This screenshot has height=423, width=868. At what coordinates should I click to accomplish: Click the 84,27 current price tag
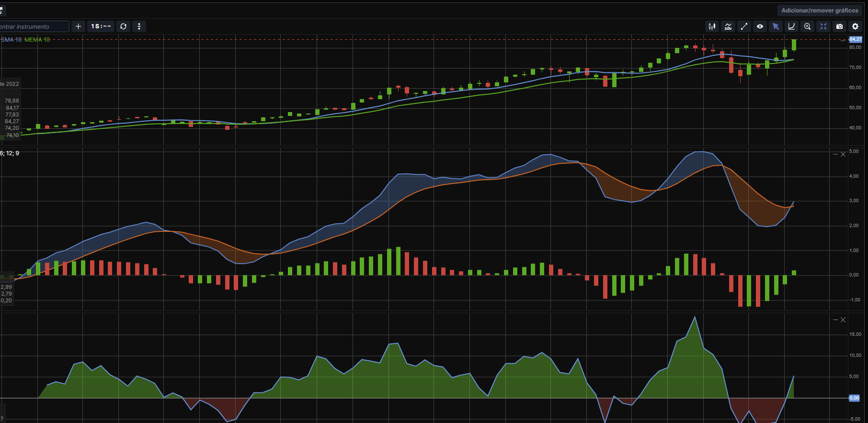(x=856, y=39)
